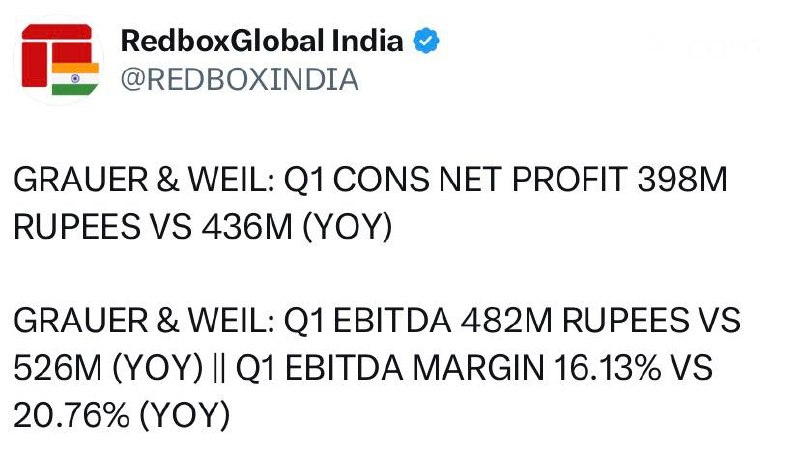This screenshot has height=451, width=800.
Task: Click the 526M (YOY) figure
Action: click(x=108, y=368)
